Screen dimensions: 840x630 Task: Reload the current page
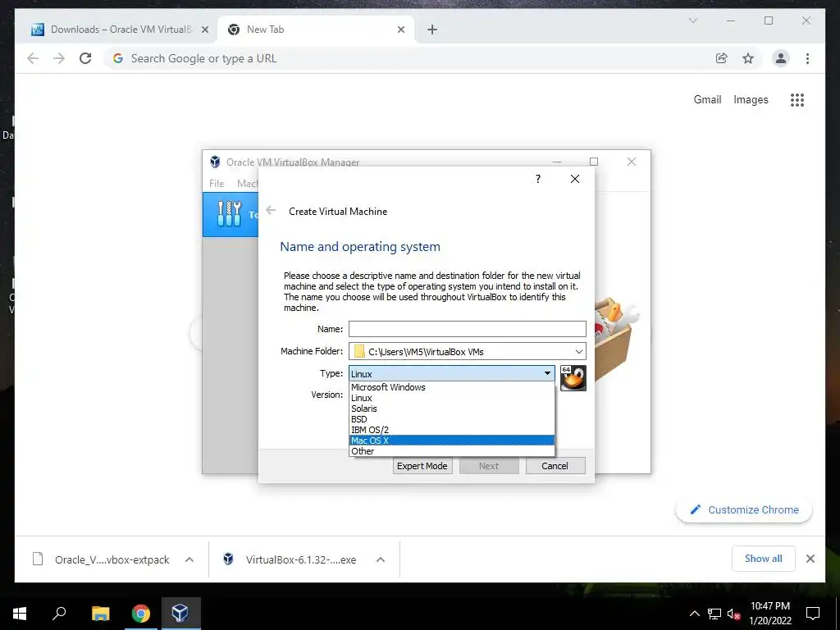pos(85,58)
